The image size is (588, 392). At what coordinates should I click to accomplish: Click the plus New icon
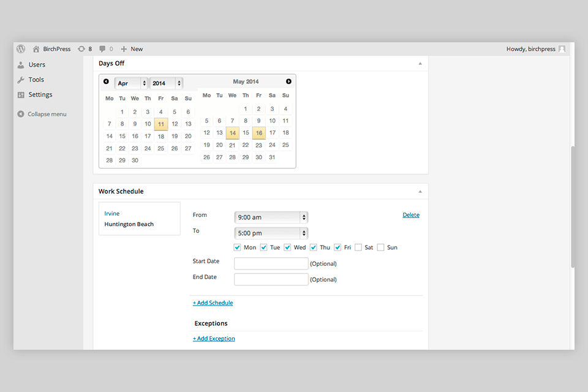124,49
